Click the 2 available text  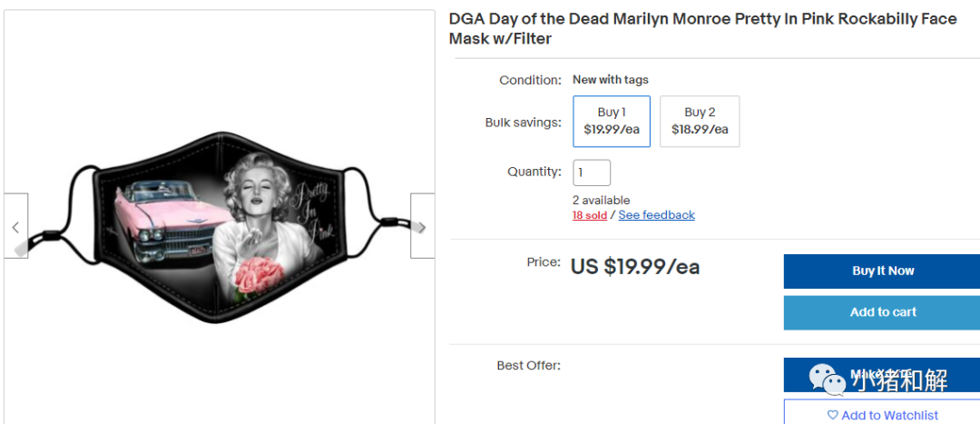[601, 200]
